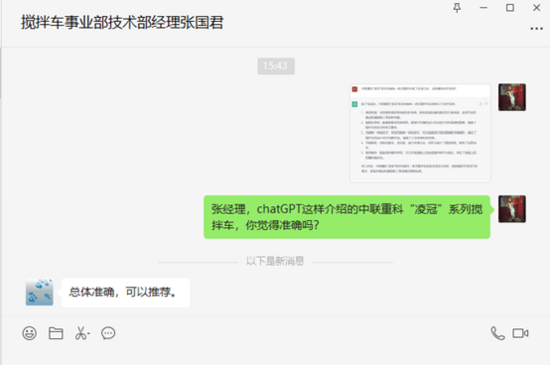Open chat info three-dots menu
Viewport: 550px width, 365px height.
click(536, 29)
